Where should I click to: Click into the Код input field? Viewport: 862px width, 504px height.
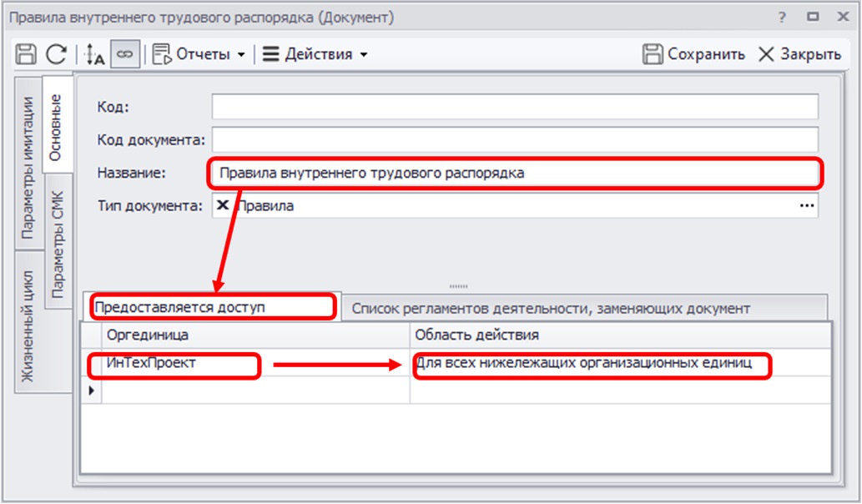pos(514,108)
